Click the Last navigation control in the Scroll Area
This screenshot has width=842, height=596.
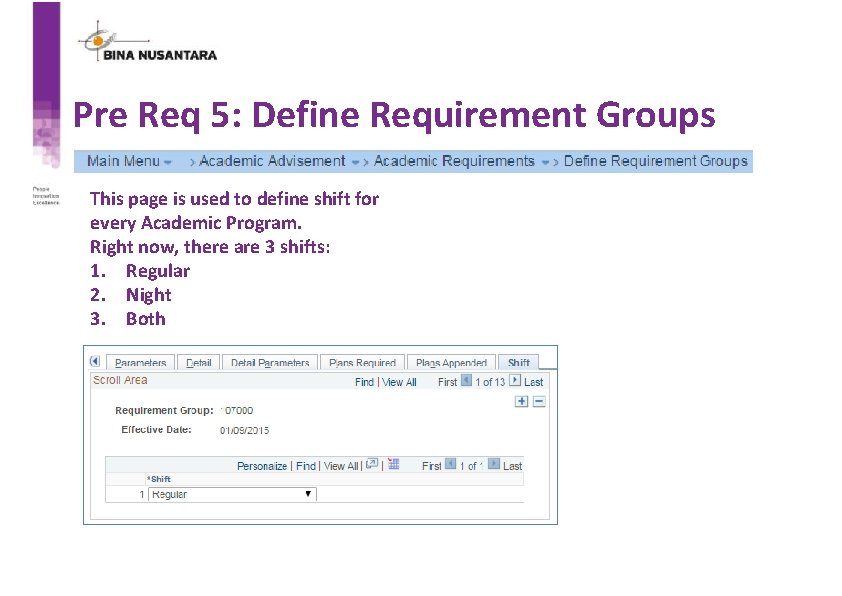pos(532,382)
